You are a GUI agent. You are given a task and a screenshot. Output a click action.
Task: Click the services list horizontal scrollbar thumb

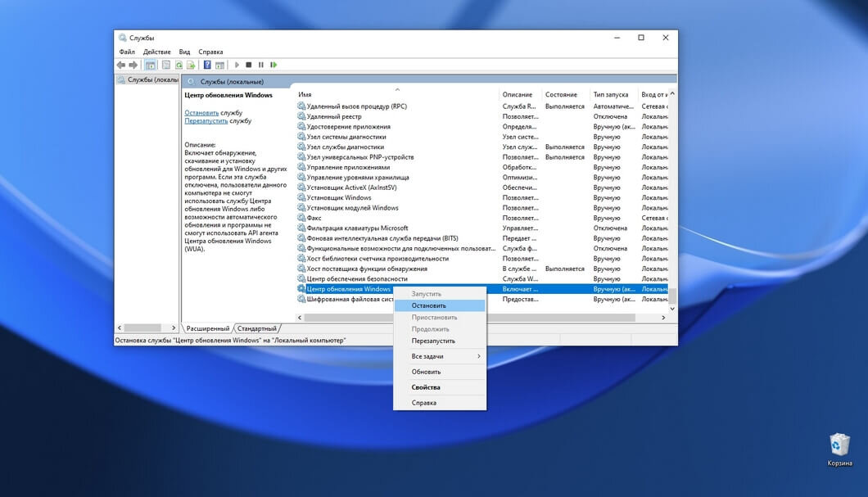pyautogui.click(x=469, y=318)
